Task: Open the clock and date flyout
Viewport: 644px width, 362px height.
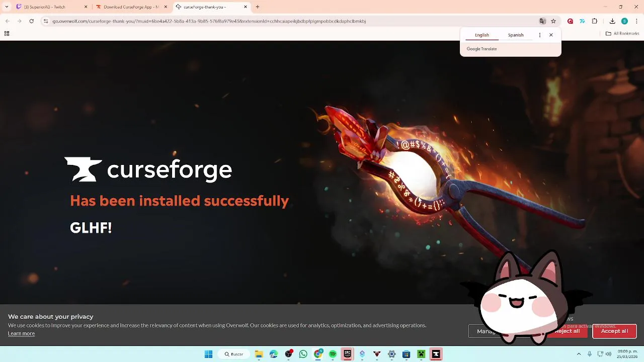Action: tap(627, 354)
